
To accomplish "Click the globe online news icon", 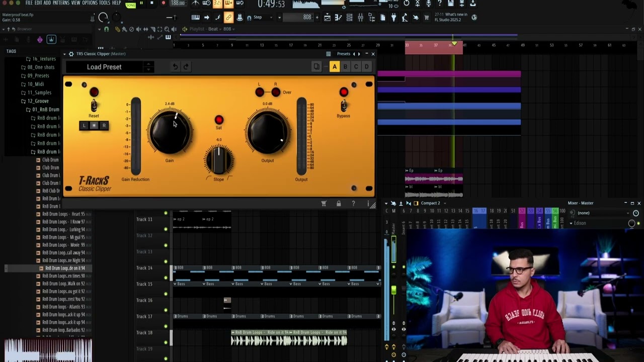I will (474, 17).
